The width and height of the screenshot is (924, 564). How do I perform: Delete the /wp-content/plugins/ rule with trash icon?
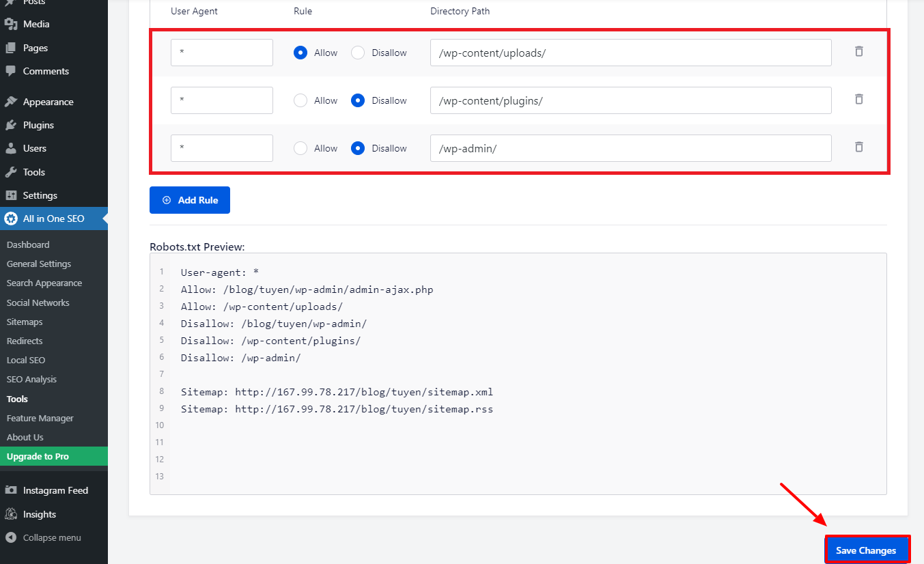(859, 99)
